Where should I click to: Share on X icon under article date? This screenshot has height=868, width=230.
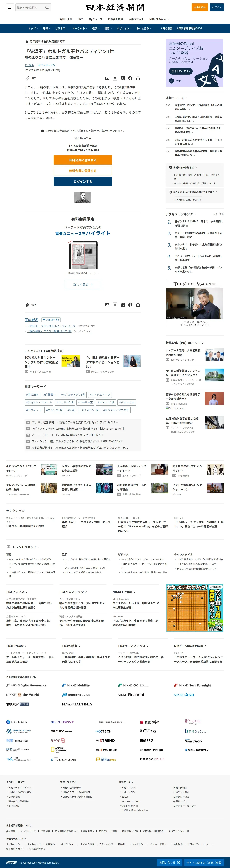pos(123,78)
